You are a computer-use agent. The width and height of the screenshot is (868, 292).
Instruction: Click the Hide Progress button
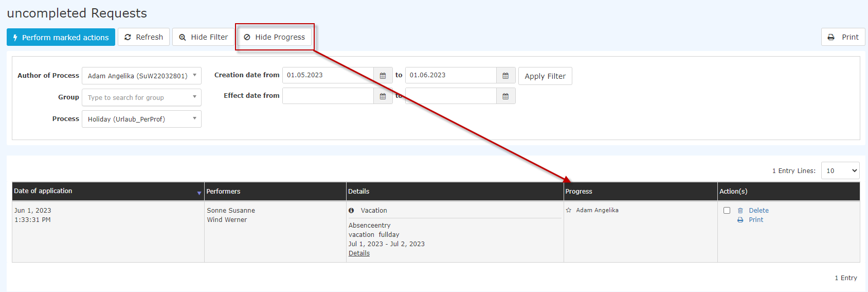(275, 37)
